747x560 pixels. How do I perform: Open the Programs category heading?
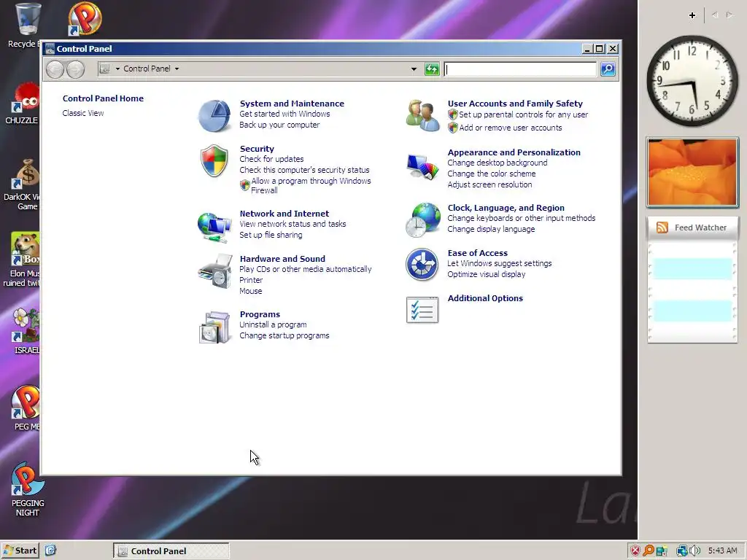(x=260, y=315)
